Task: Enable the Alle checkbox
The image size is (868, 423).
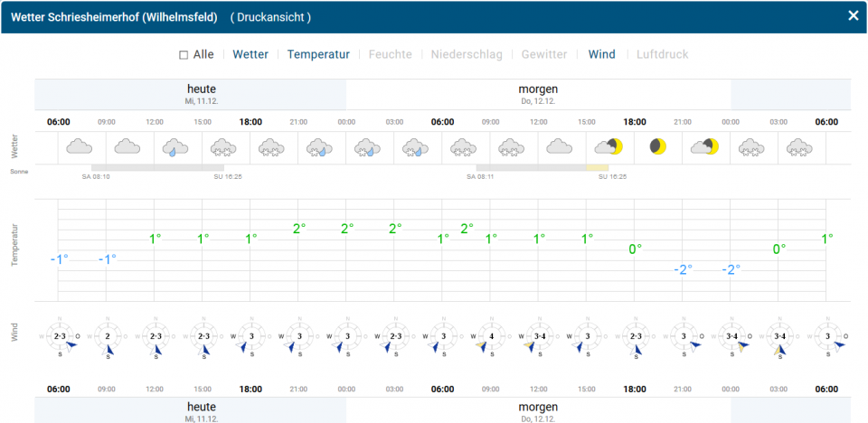Action: 184,55
